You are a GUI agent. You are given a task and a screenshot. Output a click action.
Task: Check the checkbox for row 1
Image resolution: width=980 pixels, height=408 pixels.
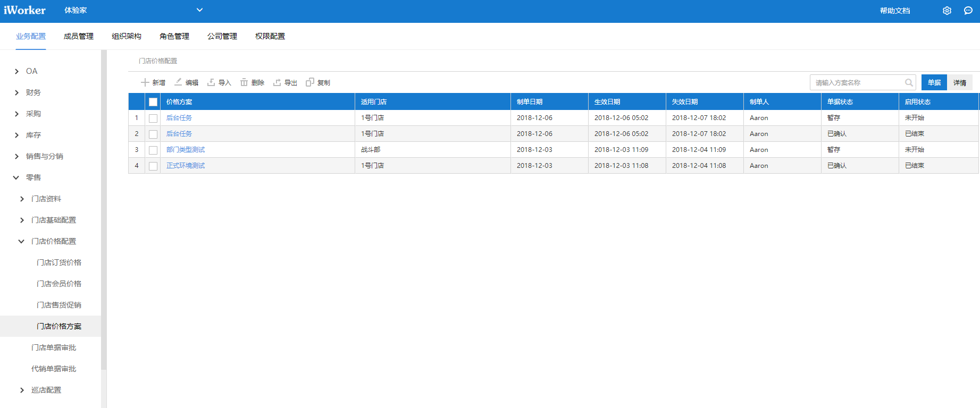pos(153,118)
